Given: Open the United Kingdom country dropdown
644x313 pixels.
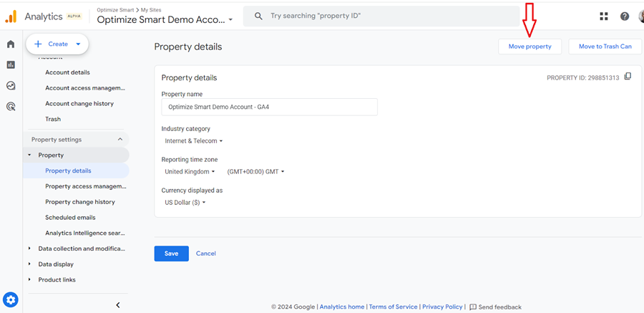Looking at the screenshot, I should point(190,171).
